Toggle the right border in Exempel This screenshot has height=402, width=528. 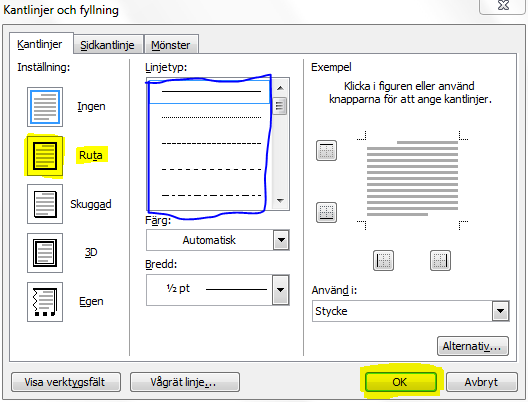[440, 260]
